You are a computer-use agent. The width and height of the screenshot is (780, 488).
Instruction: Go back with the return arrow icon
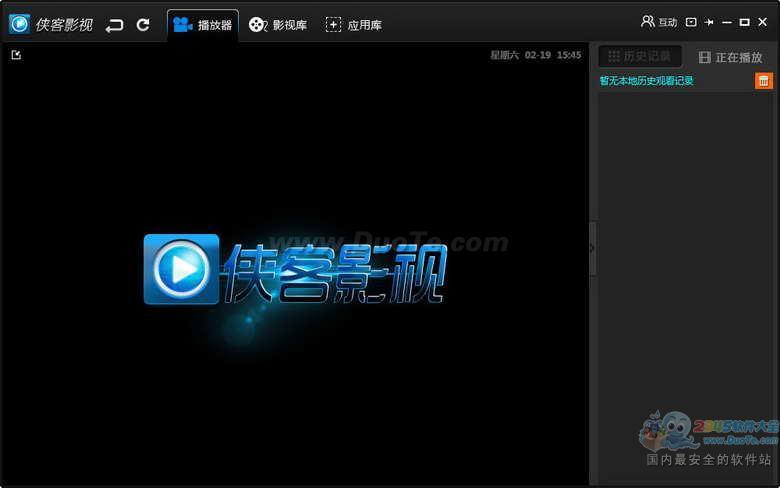114,25
